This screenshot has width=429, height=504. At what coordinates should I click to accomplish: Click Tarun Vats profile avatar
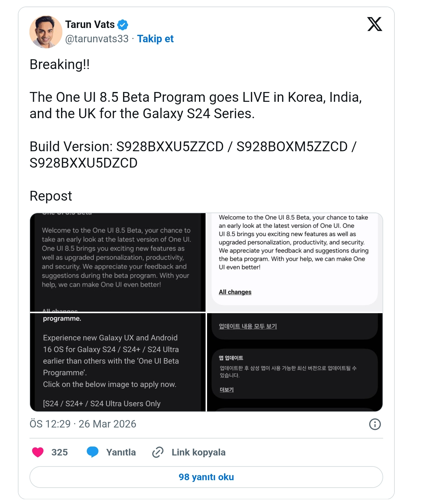tap(46, 32)
